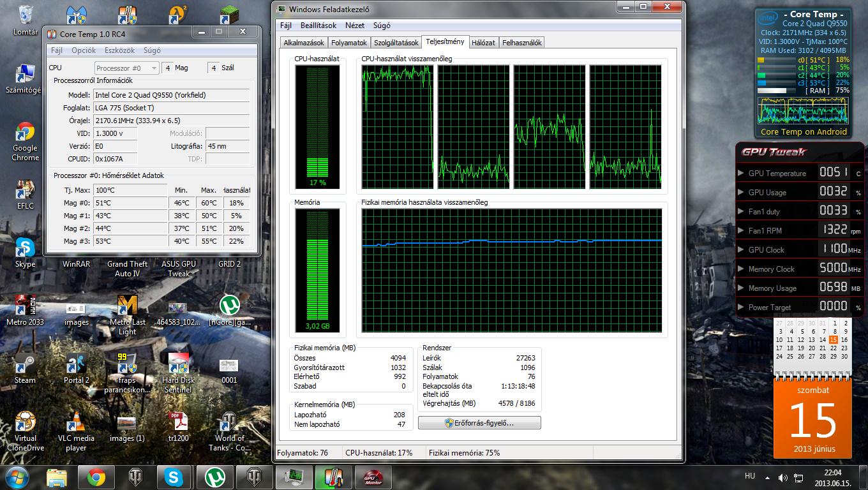Expand the Memory Usage row arrow
Viewport: 868px width, 490px height.
(x=741, y=288)
